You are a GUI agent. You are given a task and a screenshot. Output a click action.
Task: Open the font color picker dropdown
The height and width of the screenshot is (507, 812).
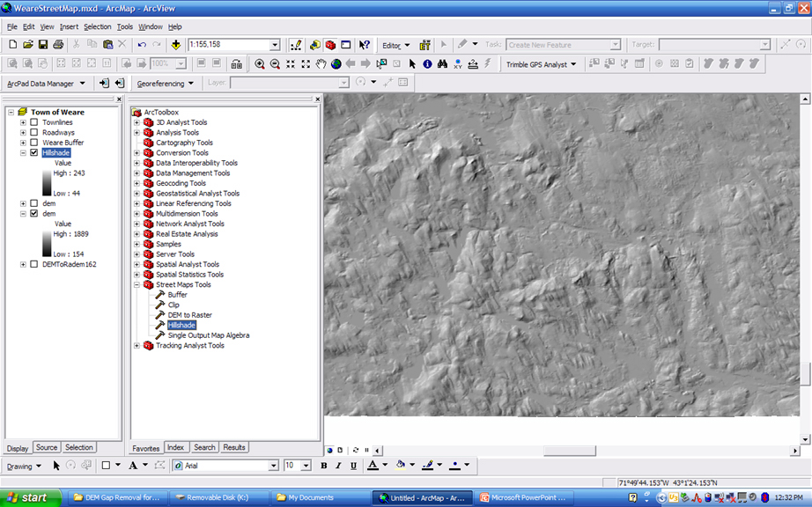pyautogui.click(x=385, y=466)
